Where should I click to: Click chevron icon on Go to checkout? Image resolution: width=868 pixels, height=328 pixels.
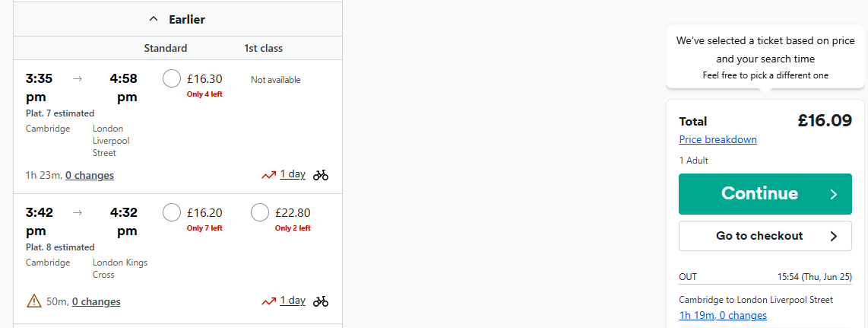834,236
